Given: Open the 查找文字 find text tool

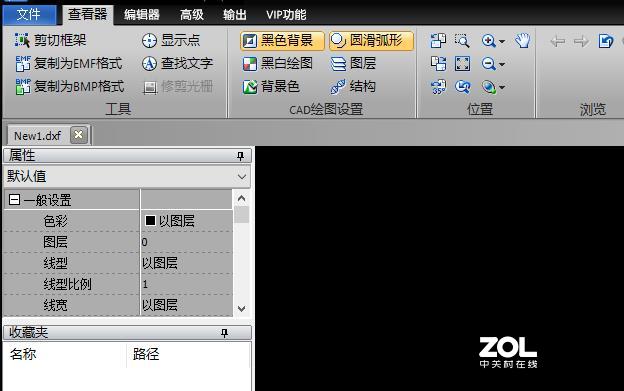Looking at the screenshot, I should click(177, 63).
